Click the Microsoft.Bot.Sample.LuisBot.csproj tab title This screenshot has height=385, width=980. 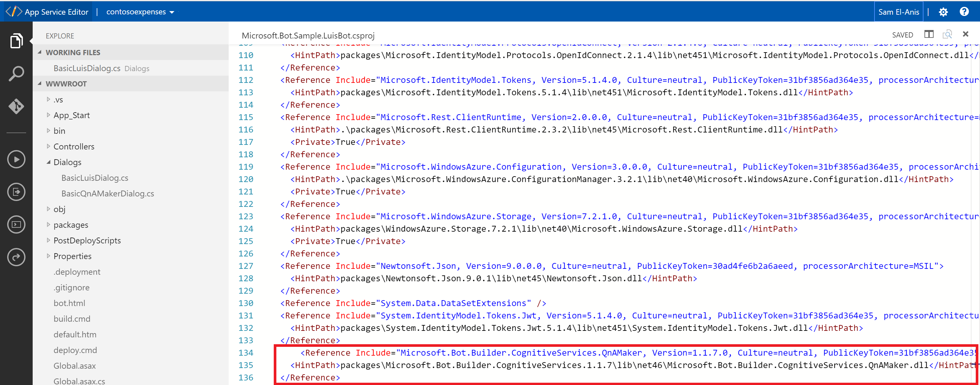pos(308,35)
